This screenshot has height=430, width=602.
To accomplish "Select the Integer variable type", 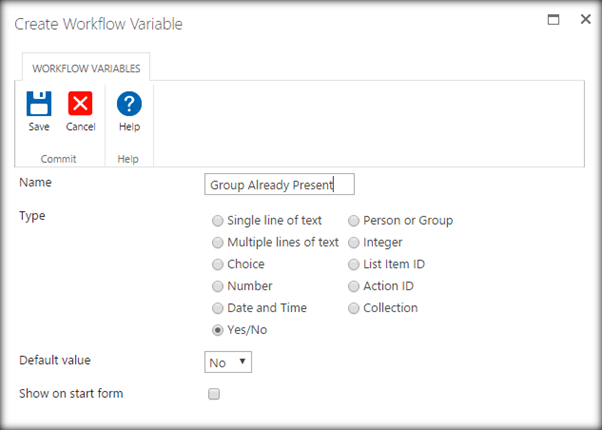I will [354, 243].
